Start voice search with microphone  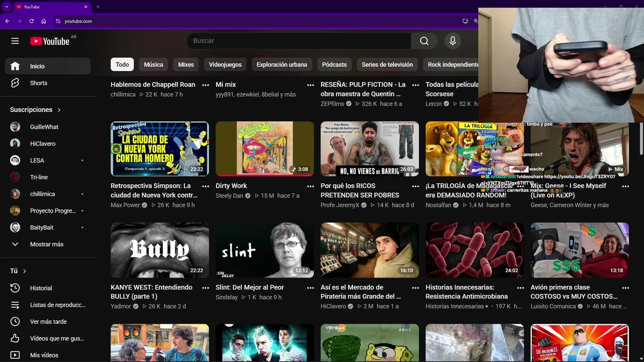(x=453, y=41)
